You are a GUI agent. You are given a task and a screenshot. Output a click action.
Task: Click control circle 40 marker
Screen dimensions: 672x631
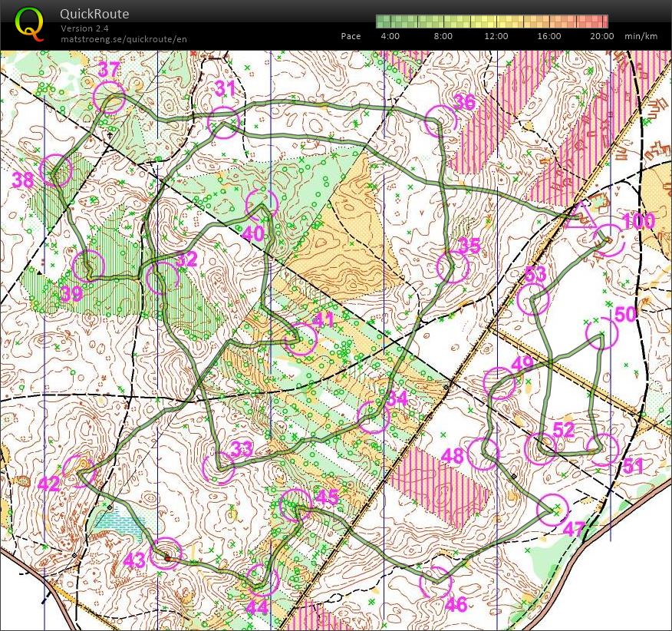point(262,206)
